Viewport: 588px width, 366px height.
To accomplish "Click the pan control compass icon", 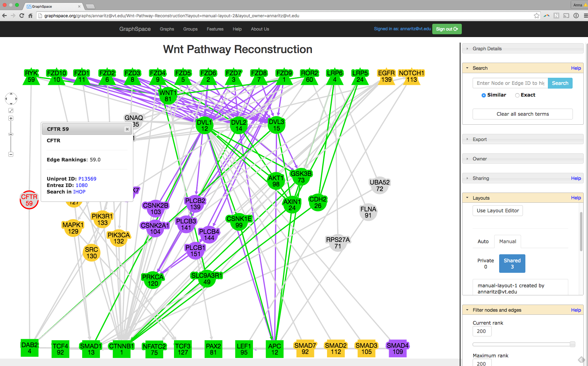I will click(x=11, y=99).
